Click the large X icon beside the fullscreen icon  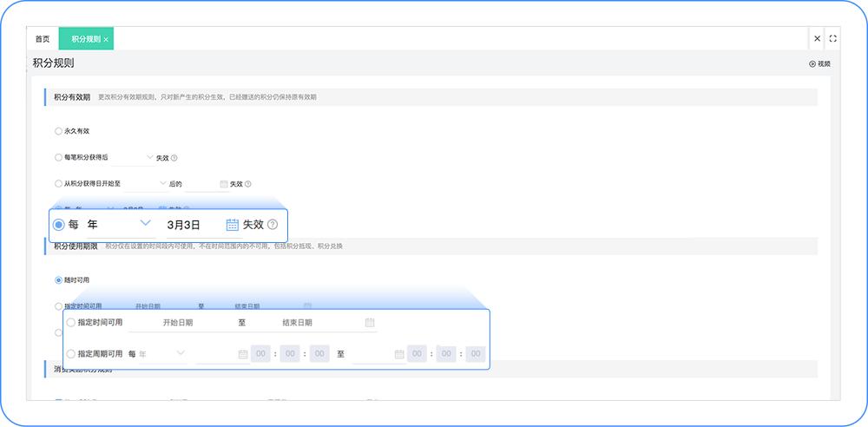tap(817, 39)
